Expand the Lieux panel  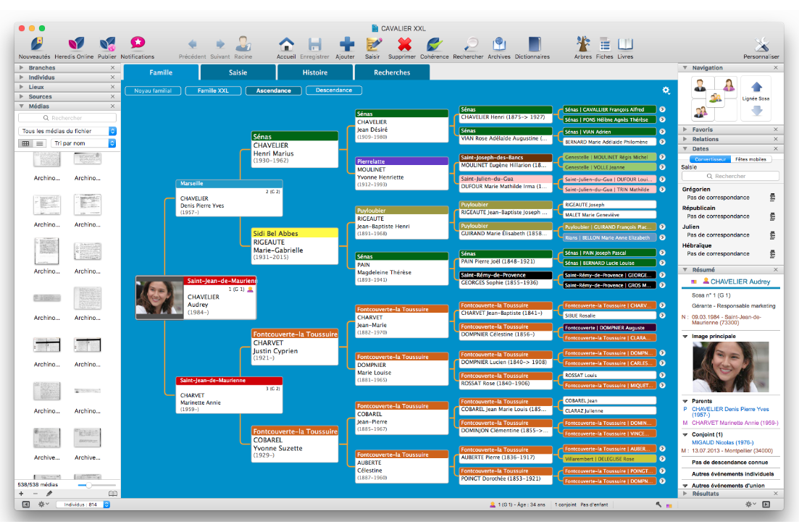tap(22, 87)
